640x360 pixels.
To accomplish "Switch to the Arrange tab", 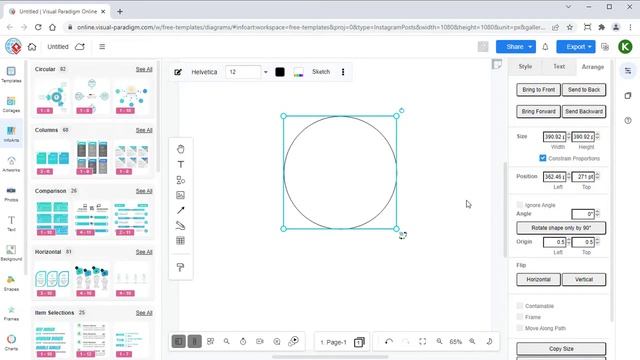I will click(592, 67).
